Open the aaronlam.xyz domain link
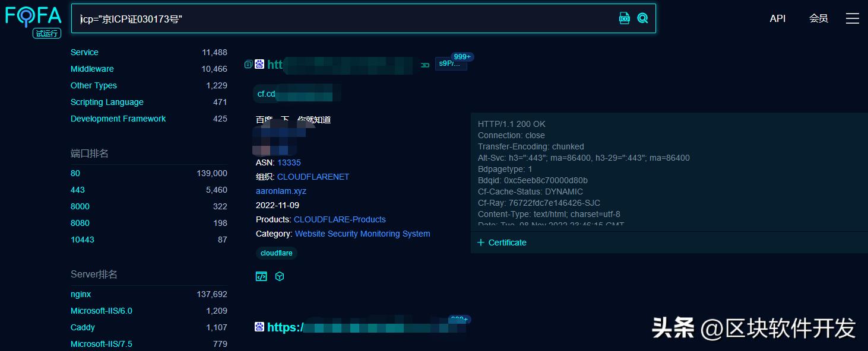Image resolution: width=868 pixels, height=351 pixels. pyautogui.click(x=281, y=191)
